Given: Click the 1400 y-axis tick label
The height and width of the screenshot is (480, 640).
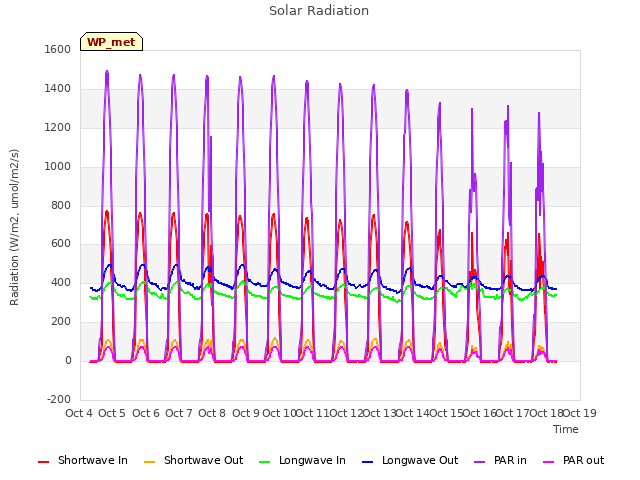Looking at the screenshot, I should (x=58, y=89).
